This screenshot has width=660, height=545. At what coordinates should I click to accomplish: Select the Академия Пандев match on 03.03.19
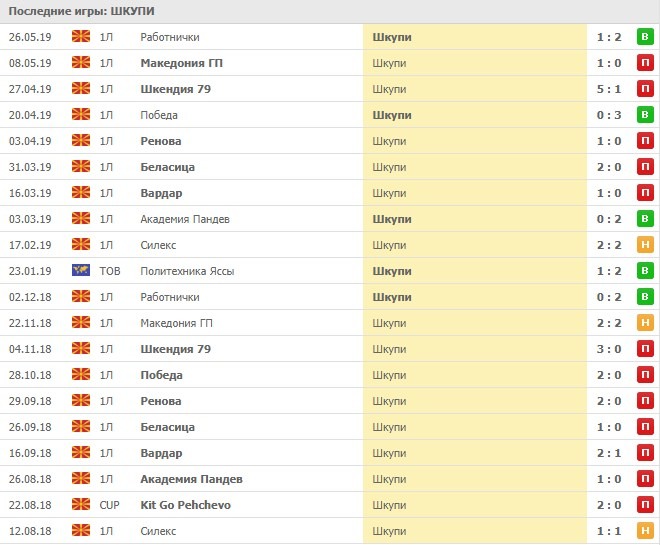184,219
